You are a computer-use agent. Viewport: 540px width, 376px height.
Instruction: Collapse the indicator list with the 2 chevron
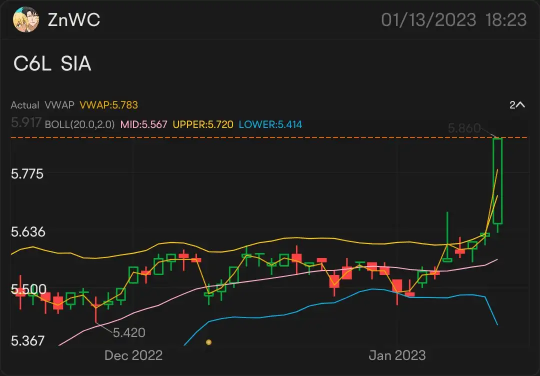coord(517,105)
